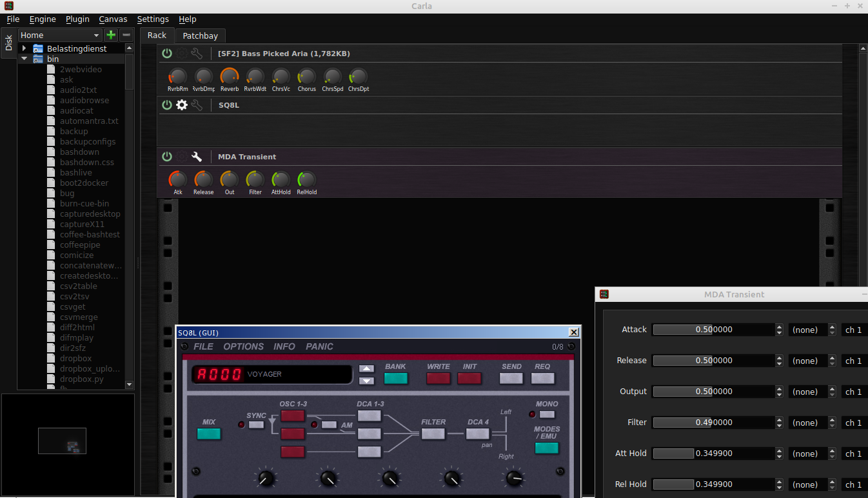
Task: Open the Release (none) control dropdown
Action: tap(813, 361)
